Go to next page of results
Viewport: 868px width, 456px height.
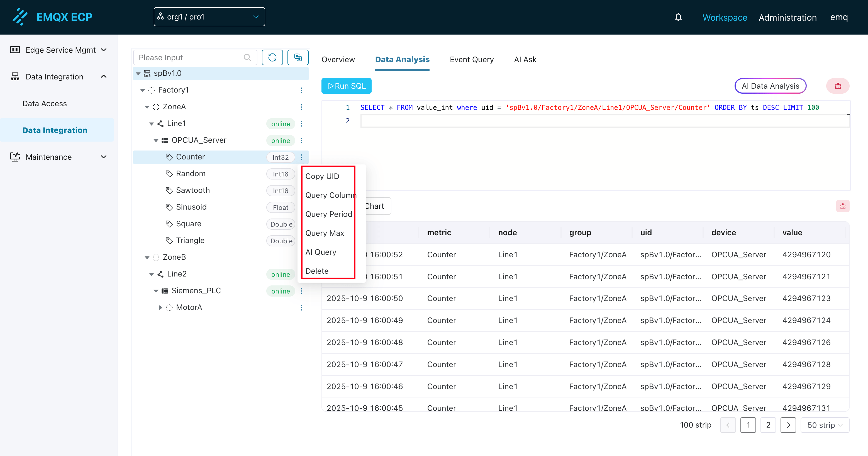(788, 425)
